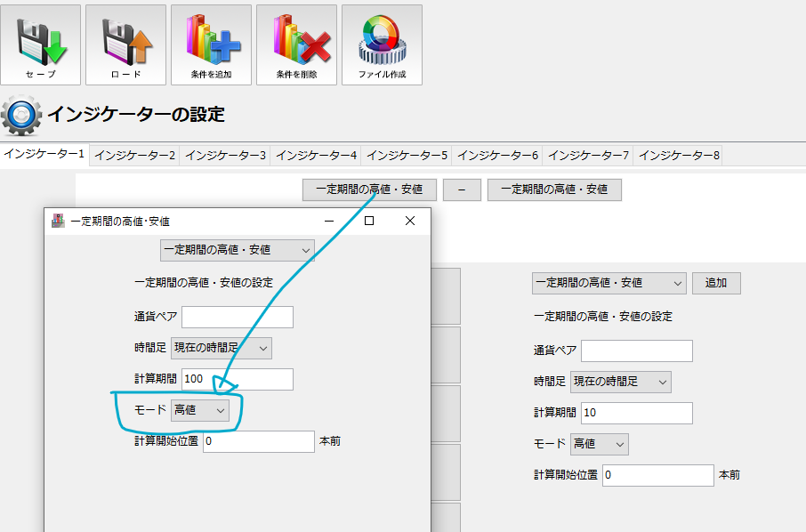Click the Load (ロード) toolbar icon
The image size is (806, 532).
[125, 44]
